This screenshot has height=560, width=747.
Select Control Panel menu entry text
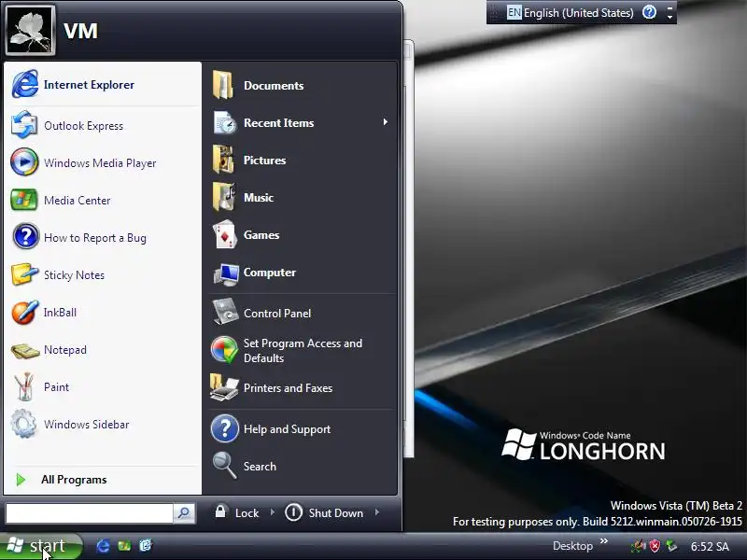point(277,314)
